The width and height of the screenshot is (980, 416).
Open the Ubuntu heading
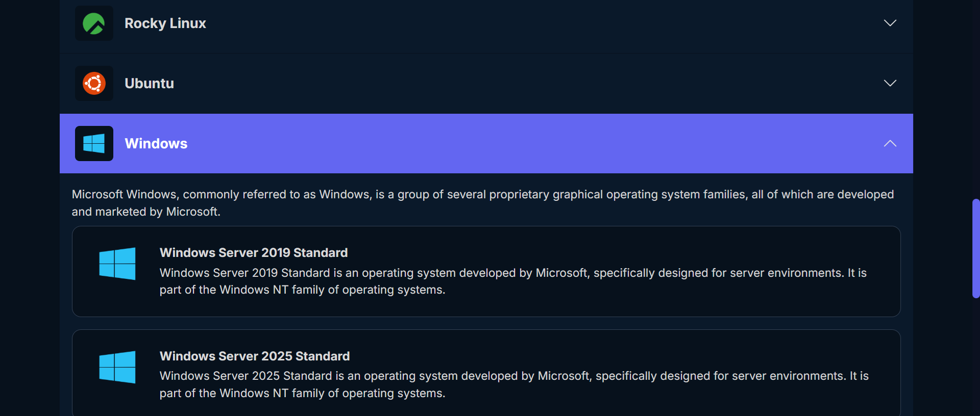pyautogui.click(x=149, y=83)
